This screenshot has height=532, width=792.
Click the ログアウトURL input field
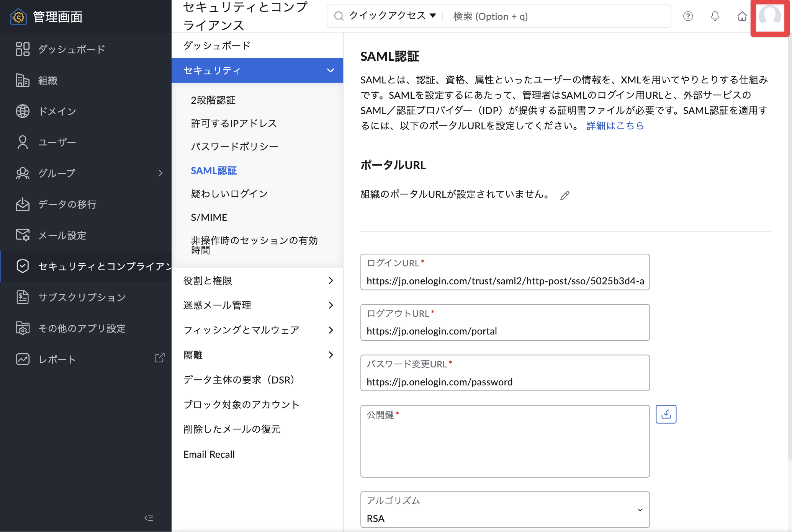tap(505, 322)
